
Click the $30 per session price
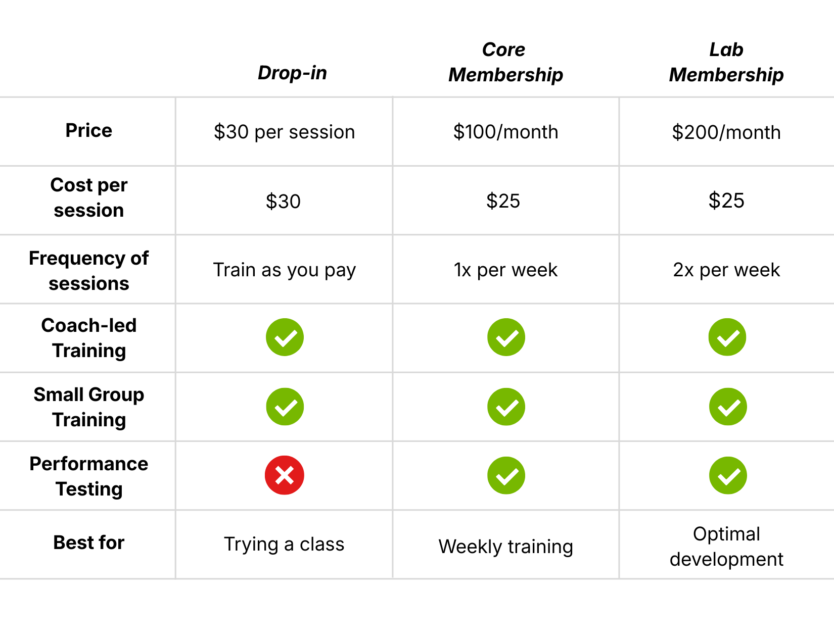pos(284,132)
